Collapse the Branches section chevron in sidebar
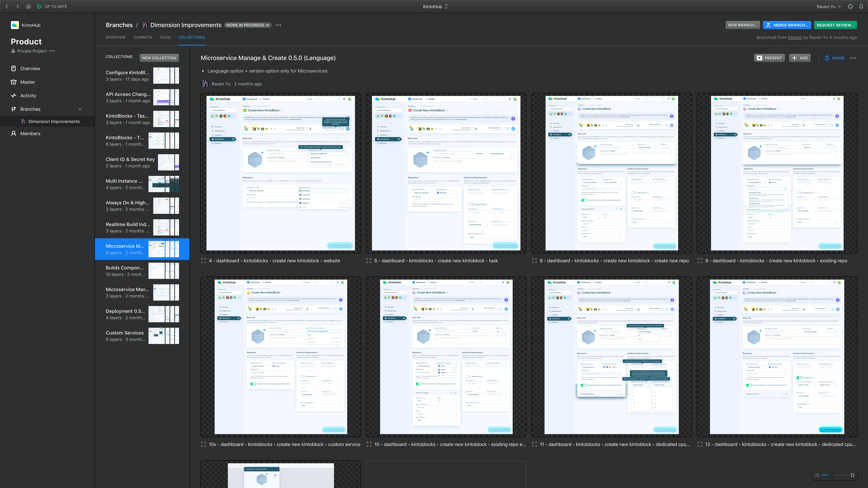This screenshot has width=868, height=488. coord(80,109)
